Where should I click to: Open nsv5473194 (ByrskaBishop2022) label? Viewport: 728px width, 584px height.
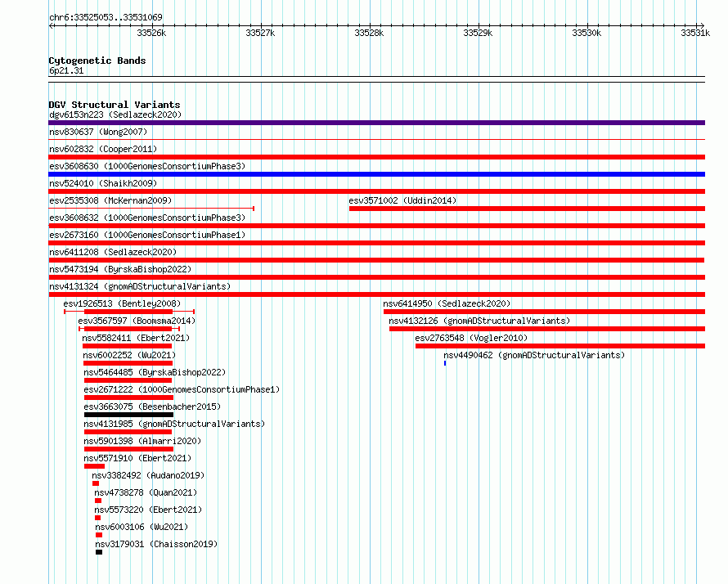click(x=120, y=269)
